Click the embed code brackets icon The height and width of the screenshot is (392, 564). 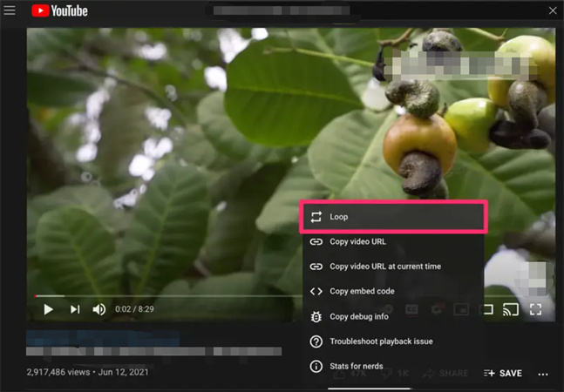[x=316, y=291]
